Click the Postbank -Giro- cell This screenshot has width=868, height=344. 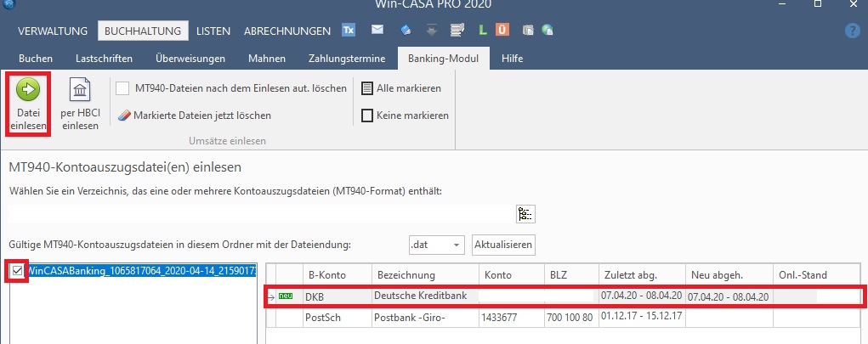click(x=425, y=318)
